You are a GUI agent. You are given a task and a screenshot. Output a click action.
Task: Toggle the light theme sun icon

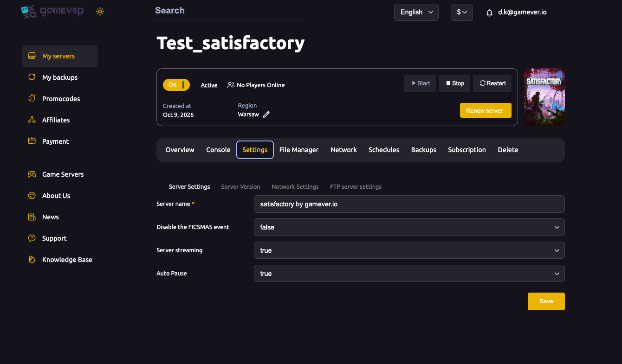tap(100, 12)
